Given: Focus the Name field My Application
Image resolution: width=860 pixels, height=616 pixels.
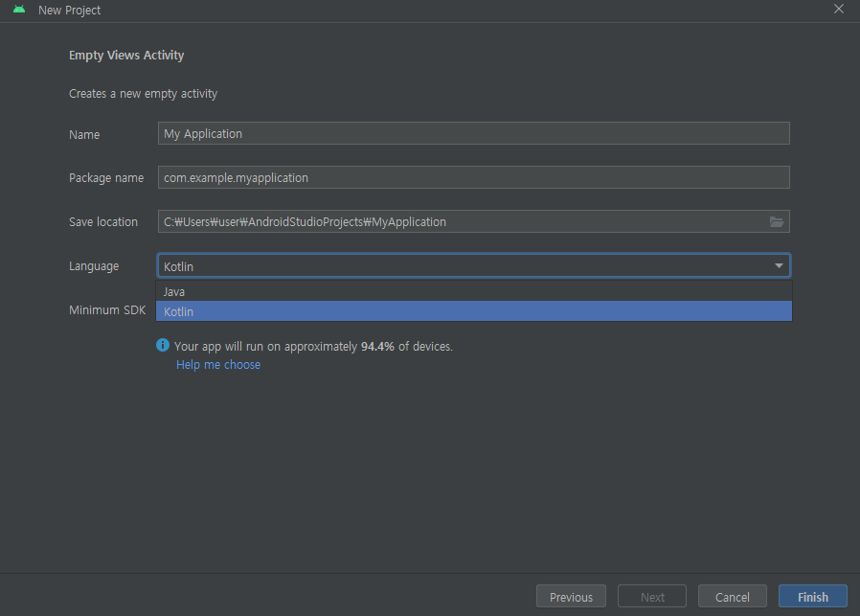Looking at the screenshot, I should [x=474, y=133].
